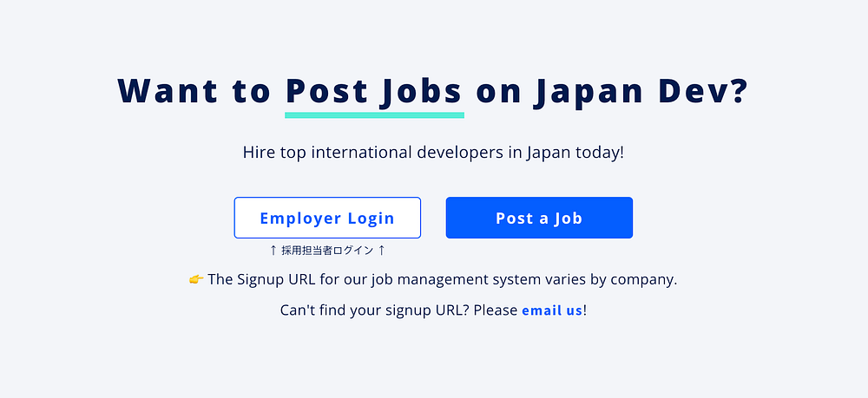Click the Employer Login button
The image size is (868, 398).
pyautogui.click(x=327, y=218)
